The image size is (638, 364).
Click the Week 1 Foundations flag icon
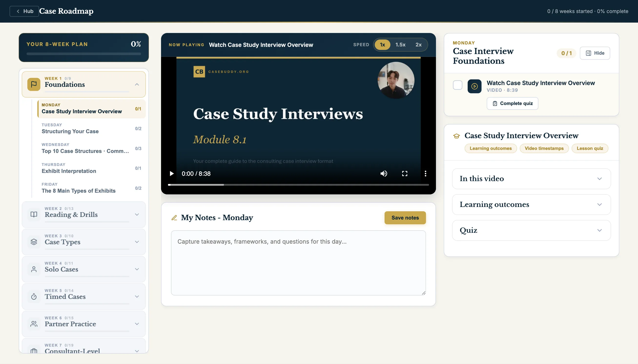(34, 84)
